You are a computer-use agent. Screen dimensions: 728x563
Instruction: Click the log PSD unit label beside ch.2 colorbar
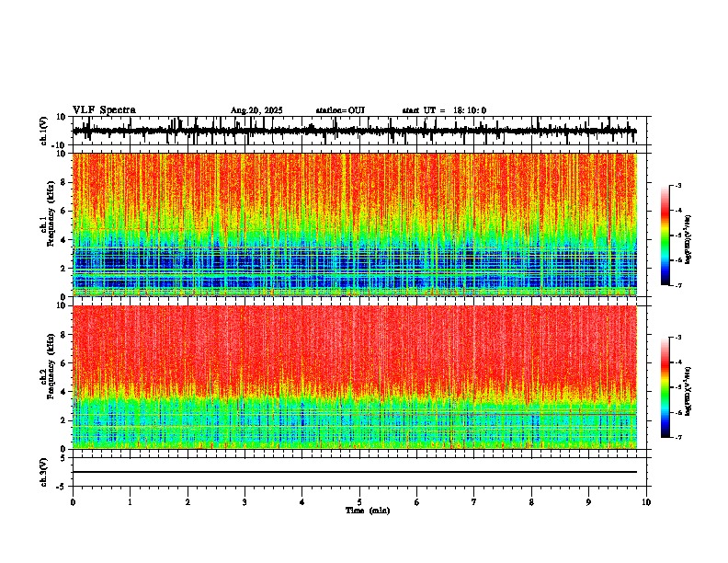click(688, 391)
